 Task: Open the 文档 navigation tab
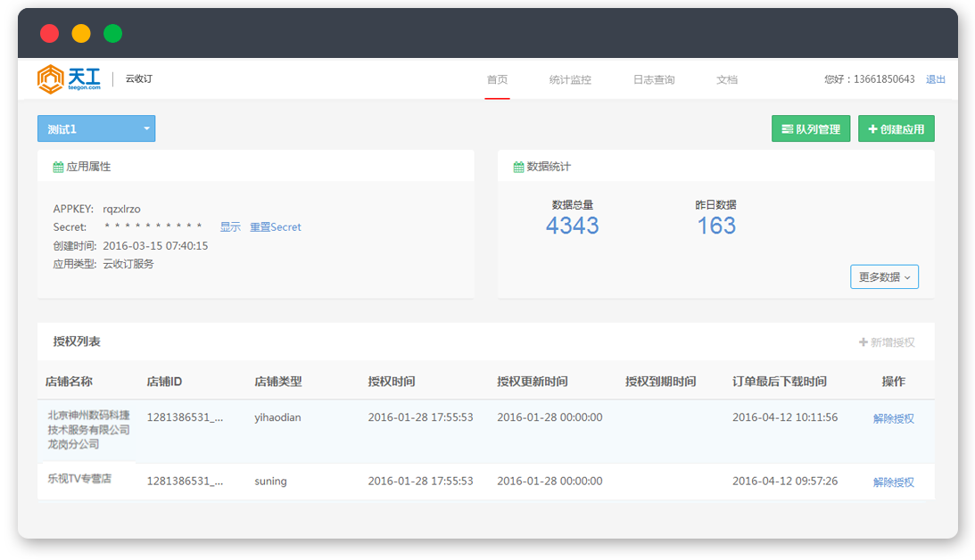(x=727, y=79)
